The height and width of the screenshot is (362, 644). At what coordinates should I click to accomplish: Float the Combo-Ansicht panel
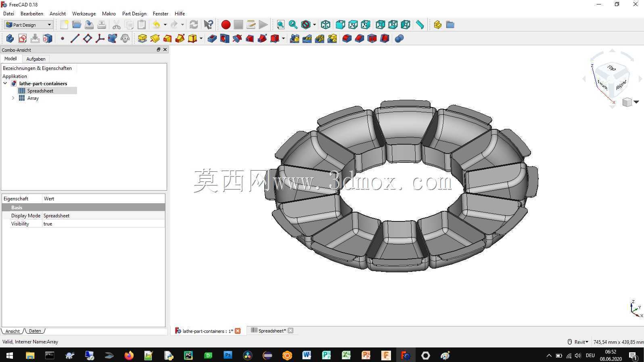click(x=159, y=50)
